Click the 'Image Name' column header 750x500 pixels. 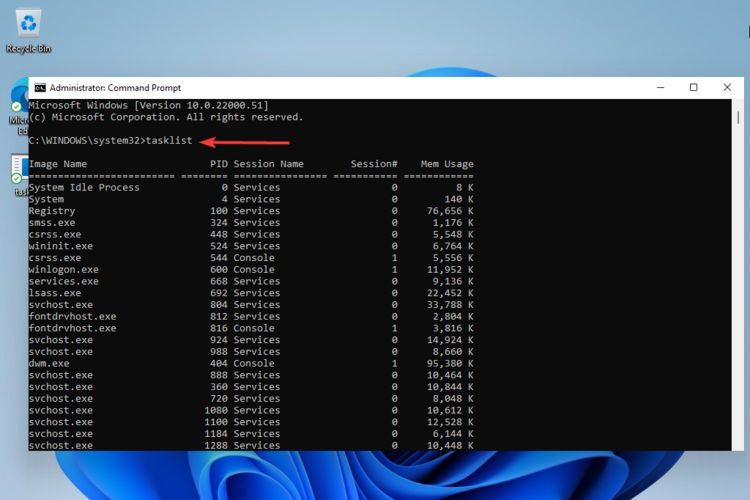coord(58,164)
